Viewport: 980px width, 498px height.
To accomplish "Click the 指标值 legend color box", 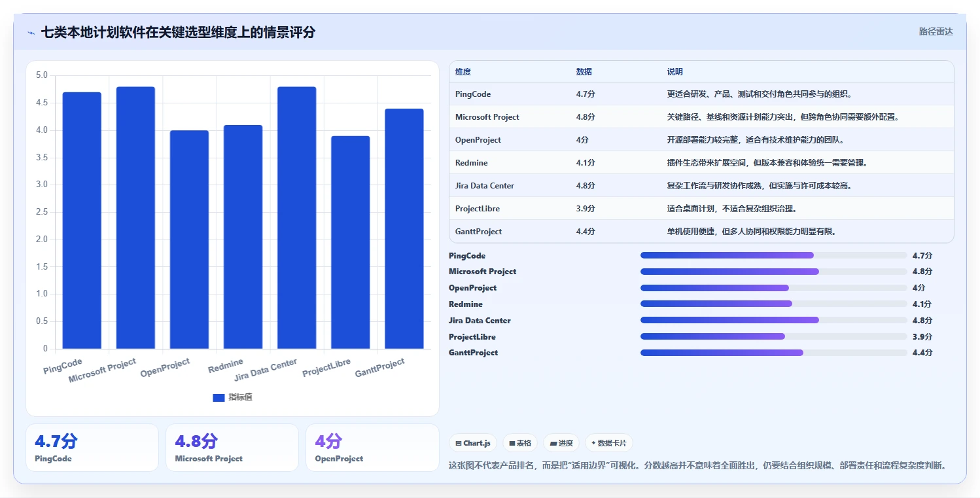I will (x=219, y=397).
